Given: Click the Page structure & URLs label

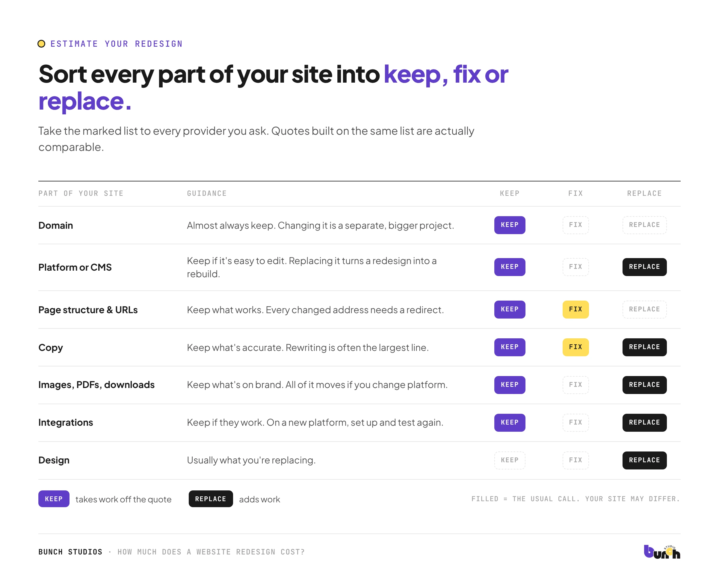Looking at the screenshot, I should coord(88,310).
